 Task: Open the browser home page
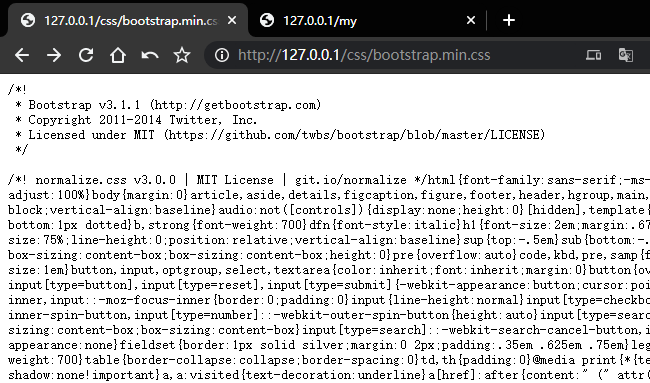click(118, 55)
